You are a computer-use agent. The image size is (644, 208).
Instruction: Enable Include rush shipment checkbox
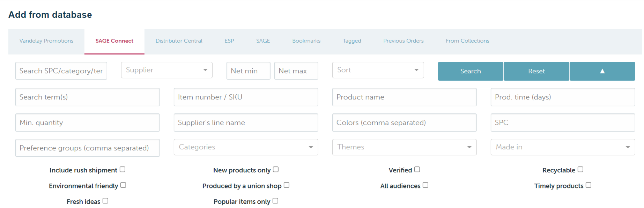tap(123, 170)
